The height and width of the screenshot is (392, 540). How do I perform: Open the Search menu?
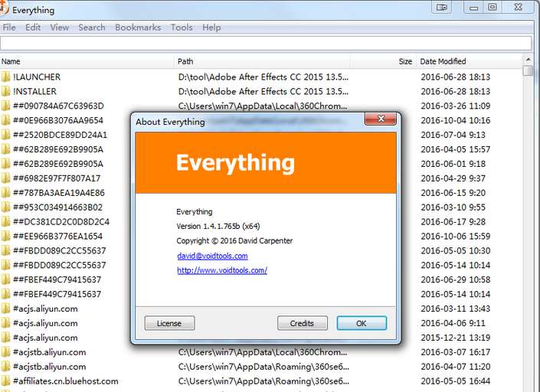coord(92,28)
